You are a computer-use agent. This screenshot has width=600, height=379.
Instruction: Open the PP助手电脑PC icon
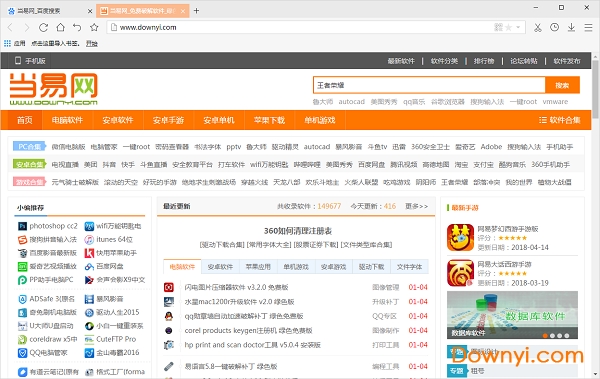click(22, 280)
